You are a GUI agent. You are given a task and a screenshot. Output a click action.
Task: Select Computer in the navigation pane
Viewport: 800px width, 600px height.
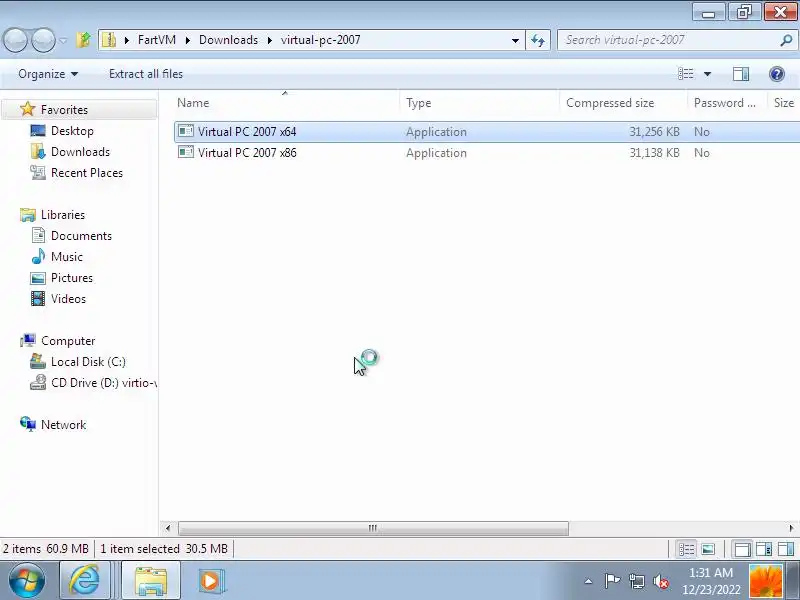[68, 340]
